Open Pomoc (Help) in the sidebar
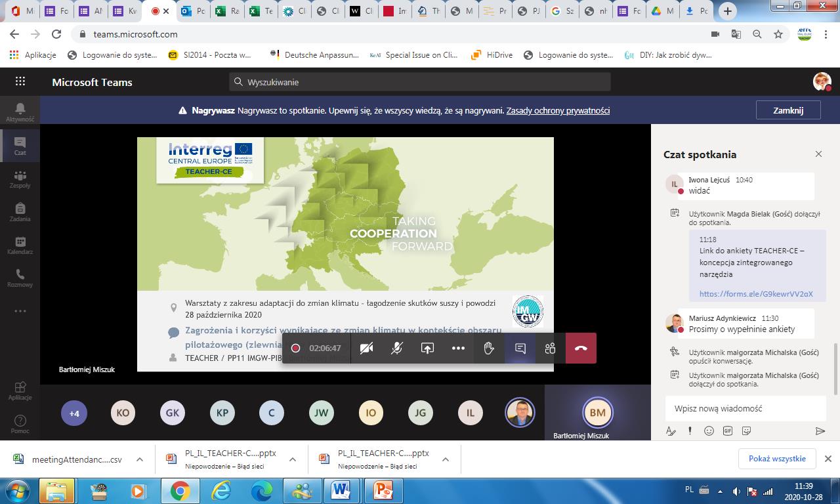 (20, 423)
